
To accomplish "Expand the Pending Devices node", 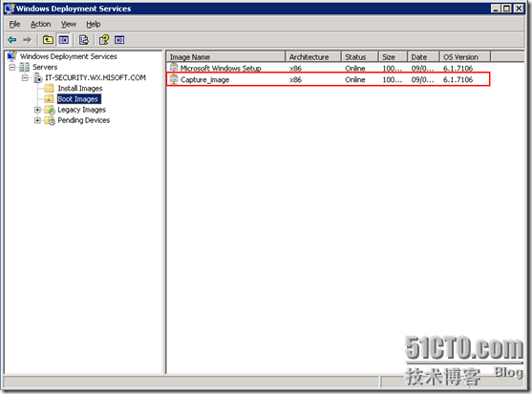I will [x=37, y=120].
